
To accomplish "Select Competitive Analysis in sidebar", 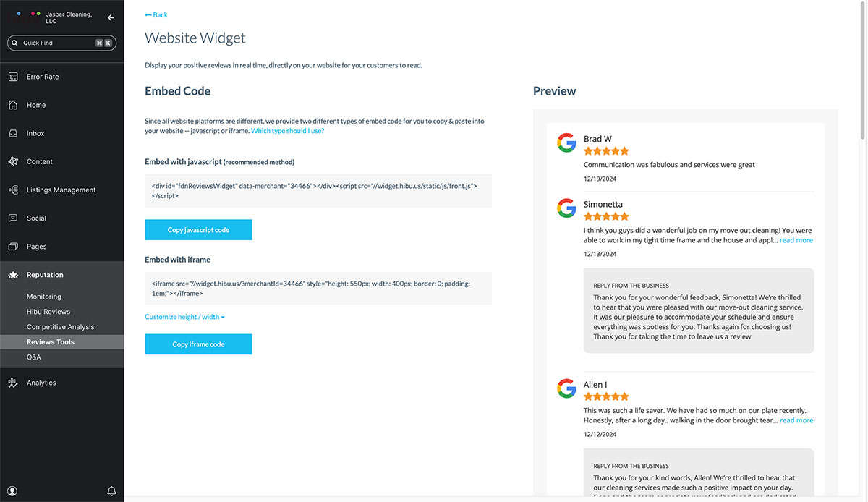I will click(x=60, y=327).
